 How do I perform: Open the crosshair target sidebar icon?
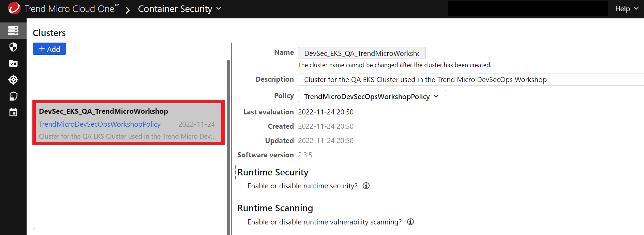13,80
